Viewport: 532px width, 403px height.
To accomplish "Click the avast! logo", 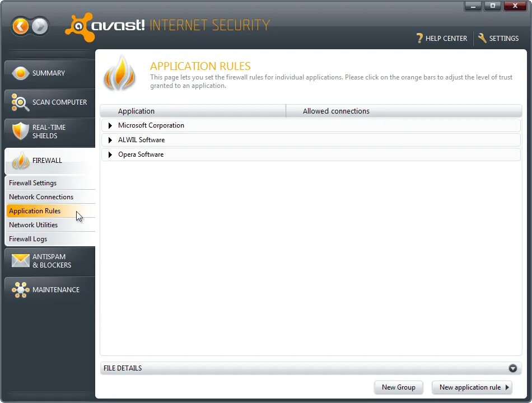I will pyautogui.click(x=105, y=27).
